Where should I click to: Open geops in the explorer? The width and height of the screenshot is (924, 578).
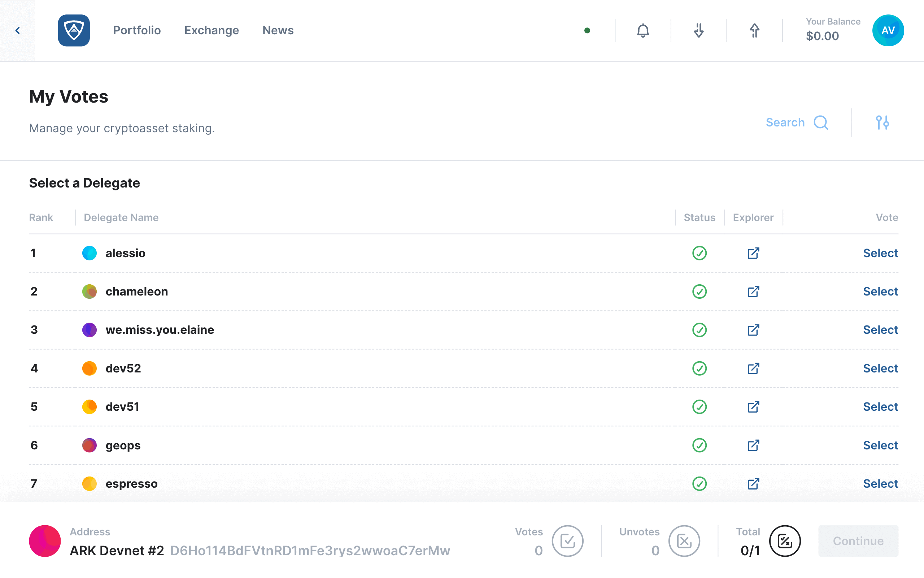[x=753, y=445]
